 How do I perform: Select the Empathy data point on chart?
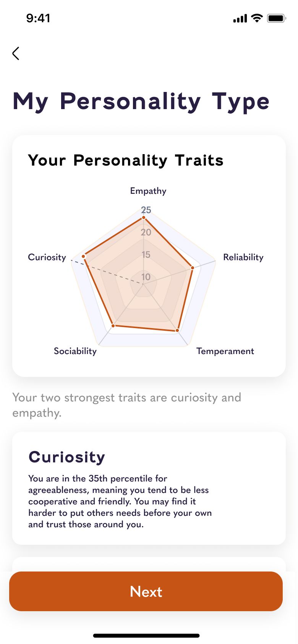(144, 218)
